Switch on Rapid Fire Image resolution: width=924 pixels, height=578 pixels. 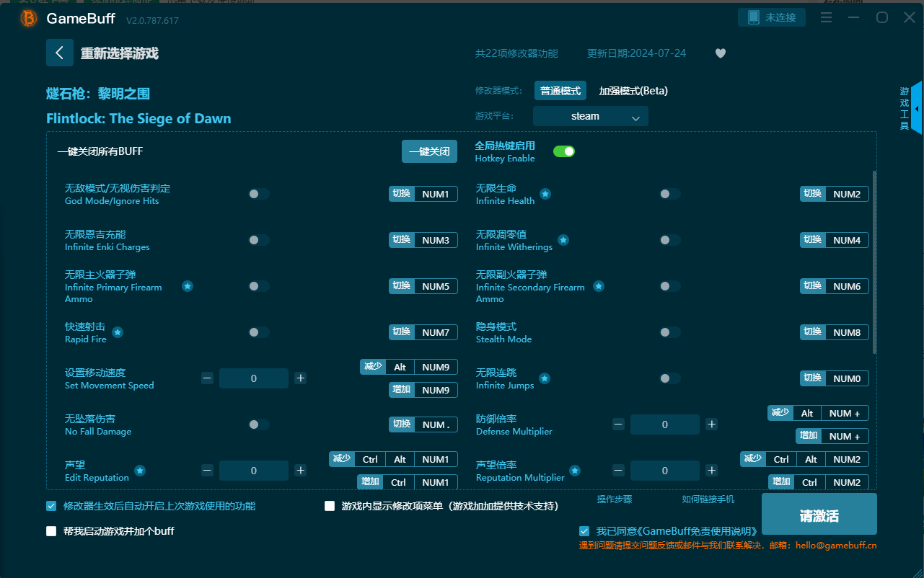pyautogui.click(x=259, y=332)
